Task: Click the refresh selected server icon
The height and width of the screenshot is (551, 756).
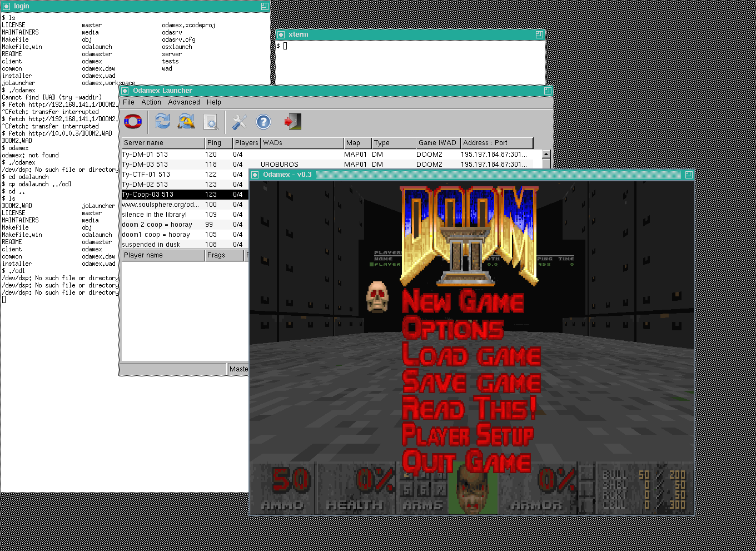Action: point(162,121)
